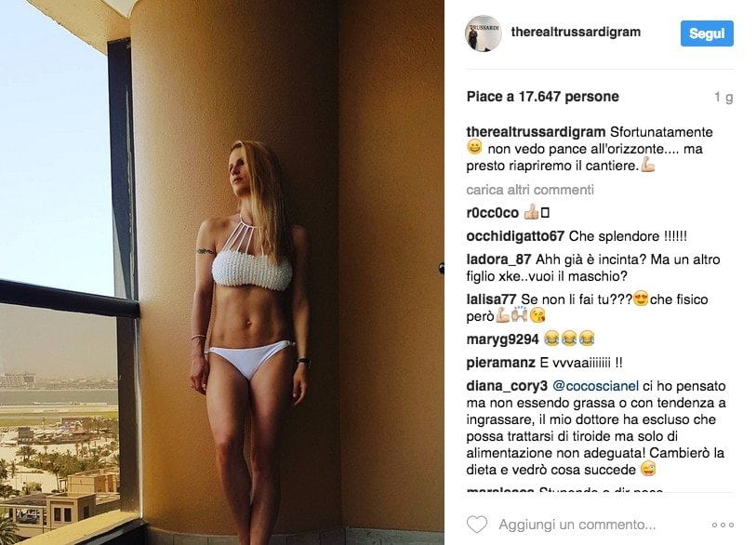
Task: Click Piace a 17.647 persone likes count
Action: pyautogui.click(x=542, y=97)
